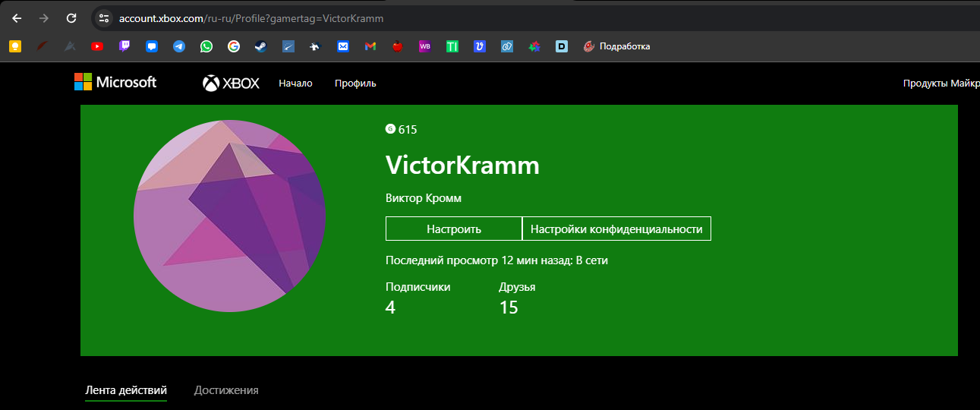Click the Настроить button
The height and width of the screenshot is (410, 980).
pos(454,229)
